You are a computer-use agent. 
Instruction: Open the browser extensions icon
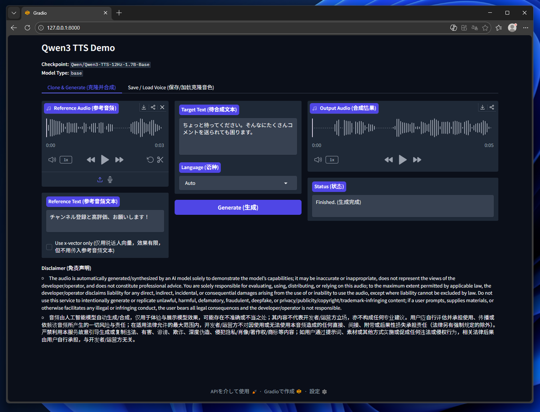click(x=499, y=28)
